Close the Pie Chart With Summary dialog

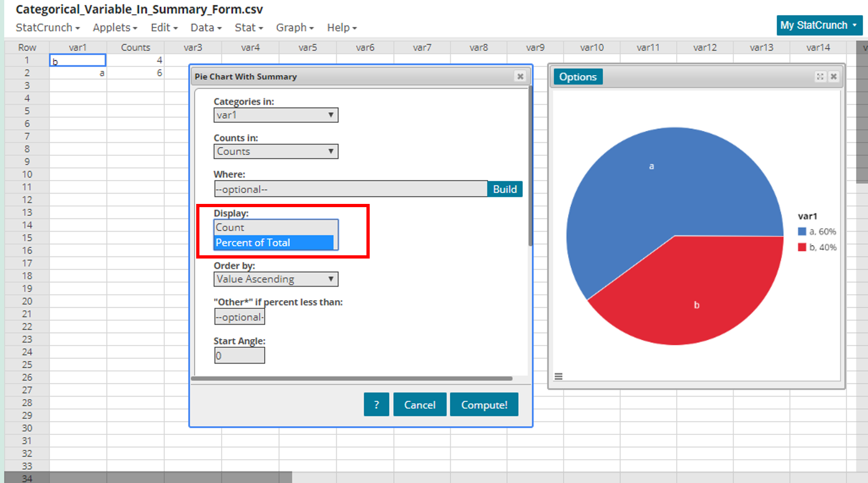click(x=520, y=77)
